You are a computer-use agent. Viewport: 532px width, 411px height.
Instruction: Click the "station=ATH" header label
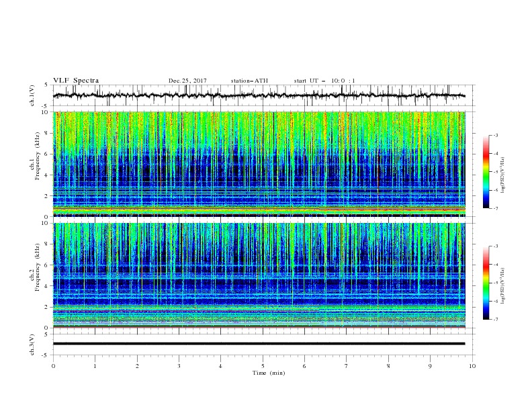point(249,81)
